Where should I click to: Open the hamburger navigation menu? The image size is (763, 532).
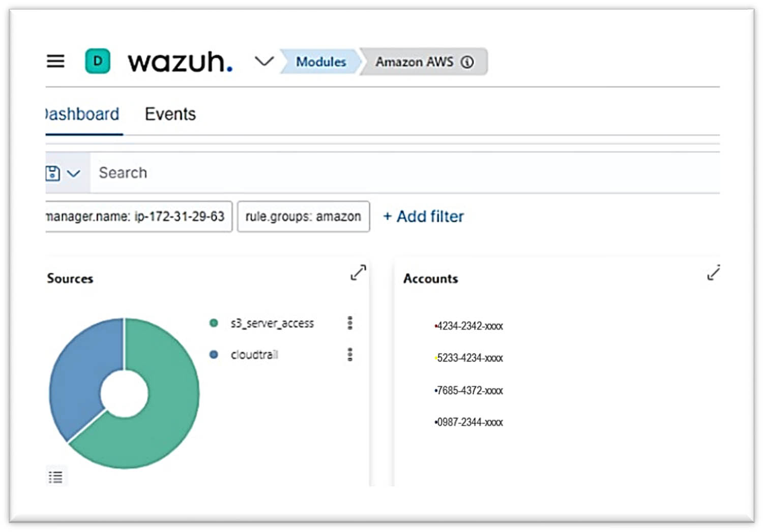click(x=55, y=62)
